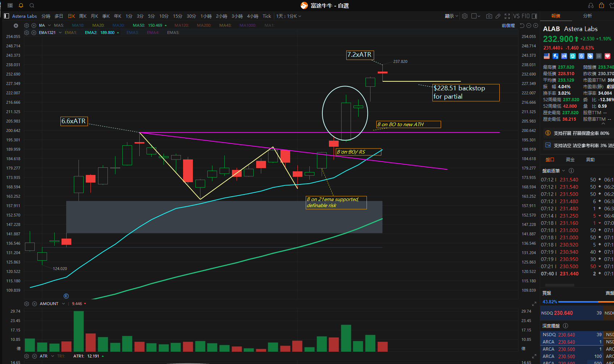Expand the AMOUNT volume pane

point(534,304)
